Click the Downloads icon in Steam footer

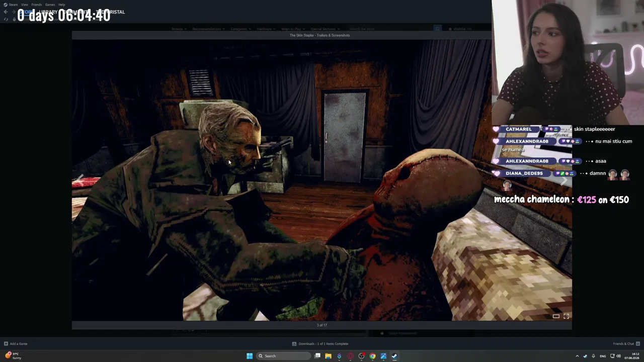coord(294,344)
